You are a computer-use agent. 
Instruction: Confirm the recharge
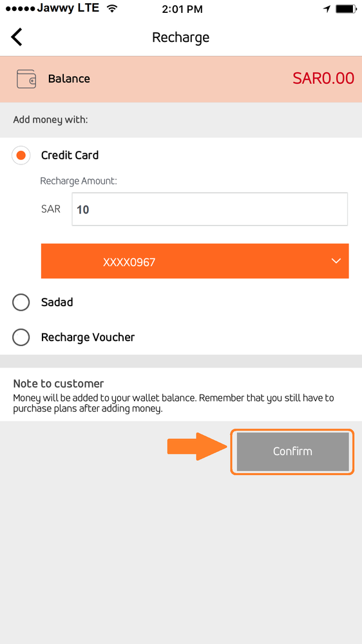click(292, 451)
